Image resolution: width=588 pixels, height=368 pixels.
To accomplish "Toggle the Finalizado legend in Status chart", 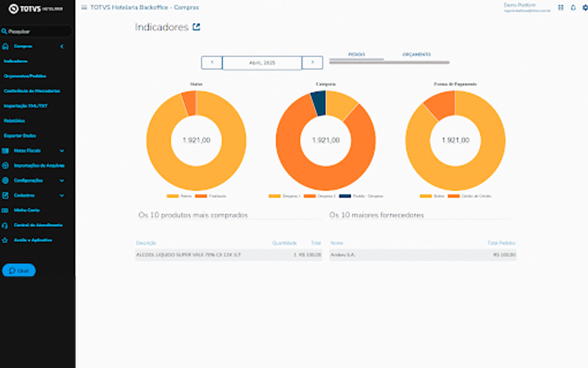I will pos(211,196).
